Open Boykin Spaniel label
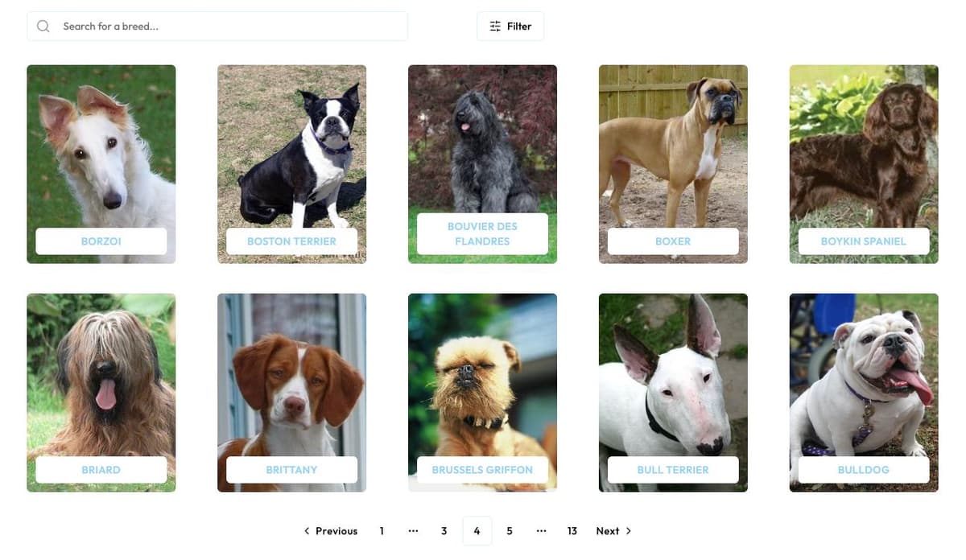966x560 pixels. (864, 241)
